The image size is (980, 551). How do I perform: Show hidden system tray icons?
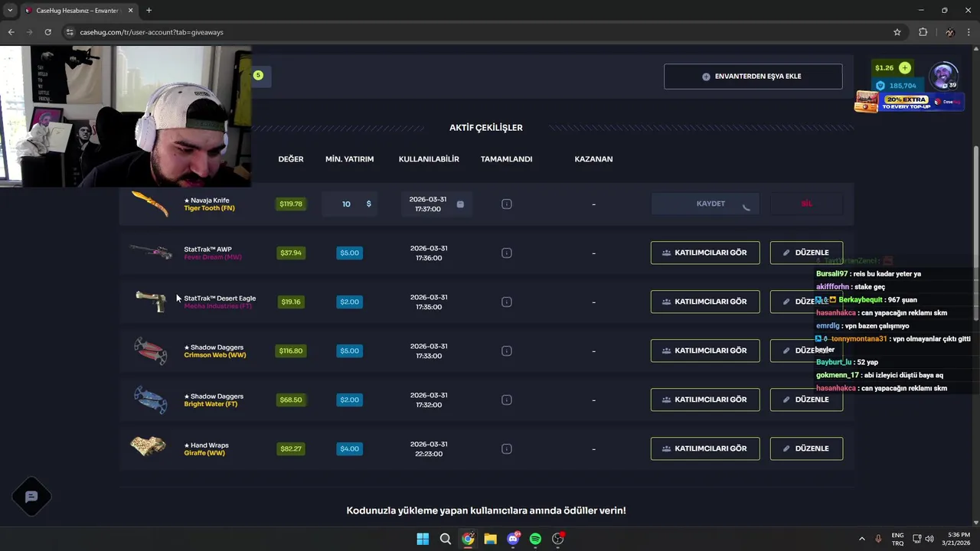click(x=861, y=539)
